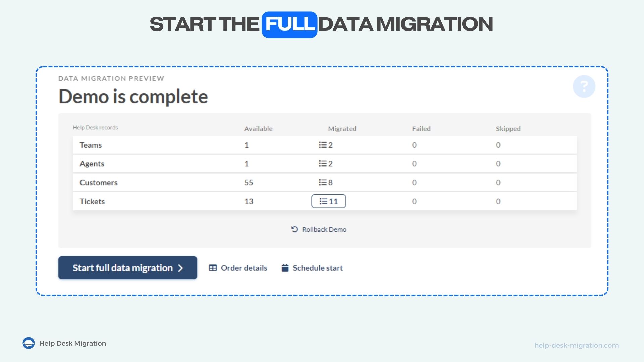This screenshot has height=362, width=644.
Task: Click the Tickets row label
Action: pos(92,201)
